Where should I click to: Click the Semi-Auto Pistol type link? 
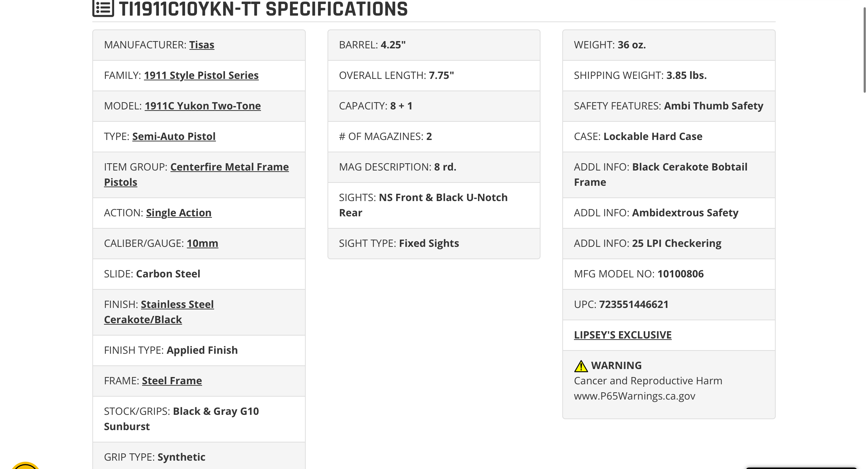click(174, 136)
